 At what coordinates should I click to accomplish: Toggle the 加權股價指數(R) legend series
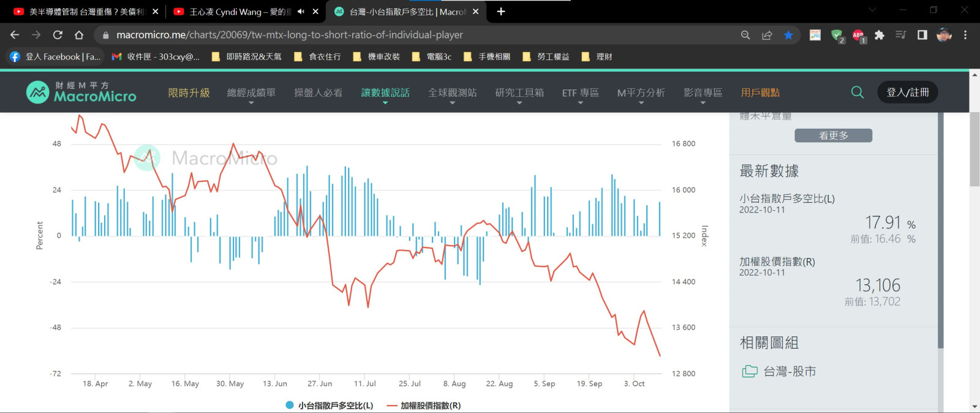point(424,405)
